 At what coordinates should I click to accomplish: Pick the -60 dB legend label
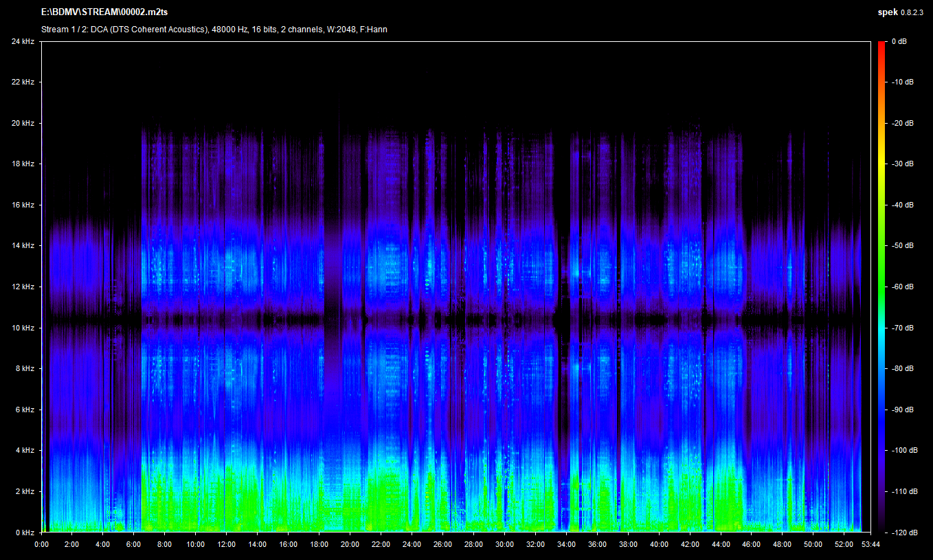(x=902, y=287)
